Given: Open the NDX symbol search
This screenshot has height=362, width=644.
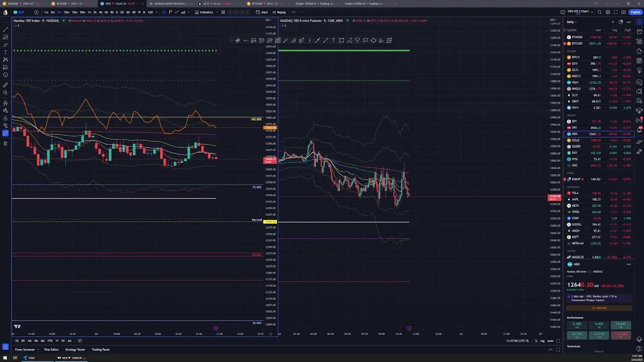Looking at the screenshot, I should [x=19, y=12].
